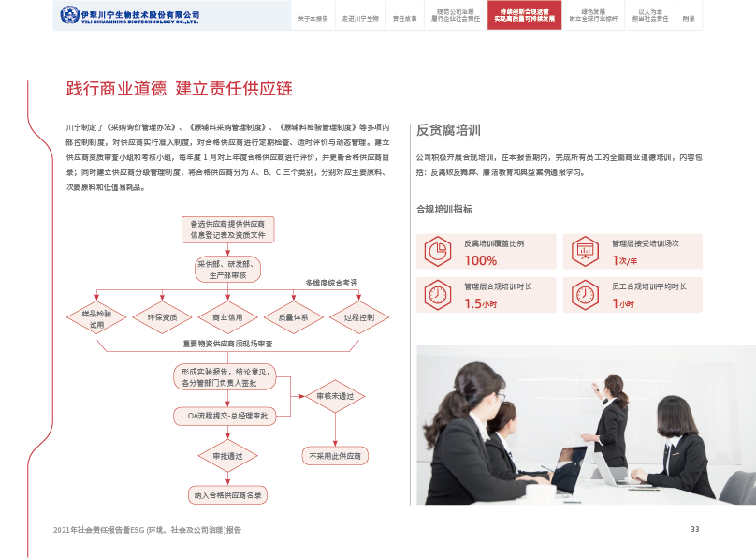
Task: Switch to the 走进川宁生物 tab
Action: click(360, 18)
